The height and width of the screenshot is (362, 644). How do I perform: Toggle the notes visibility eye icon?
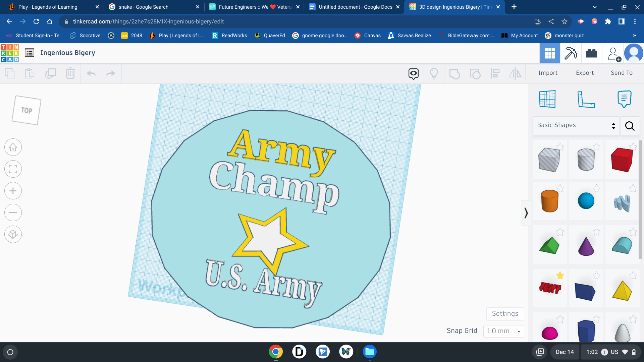414,73
